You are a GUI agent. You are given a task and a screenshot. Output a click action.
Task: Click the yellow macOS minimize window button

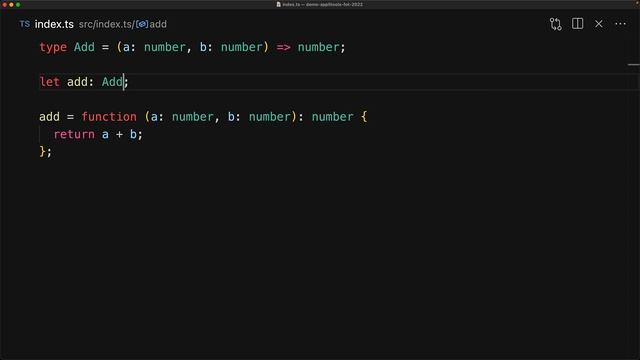pos(11,4)
